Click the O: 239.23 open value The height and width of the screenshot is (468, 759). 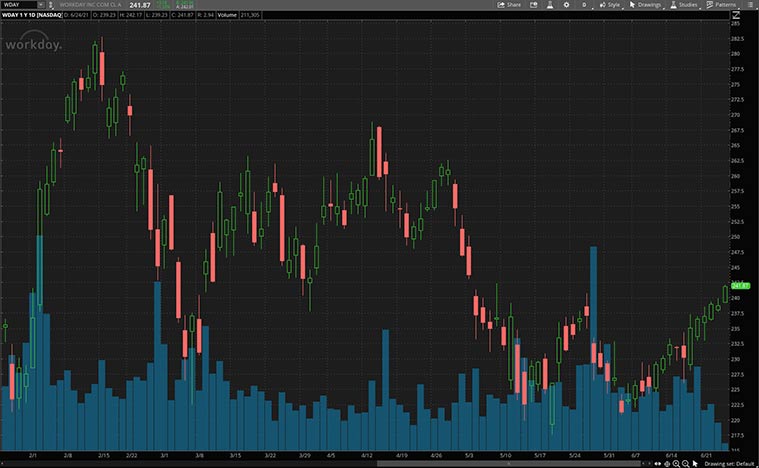pos(104,15)
